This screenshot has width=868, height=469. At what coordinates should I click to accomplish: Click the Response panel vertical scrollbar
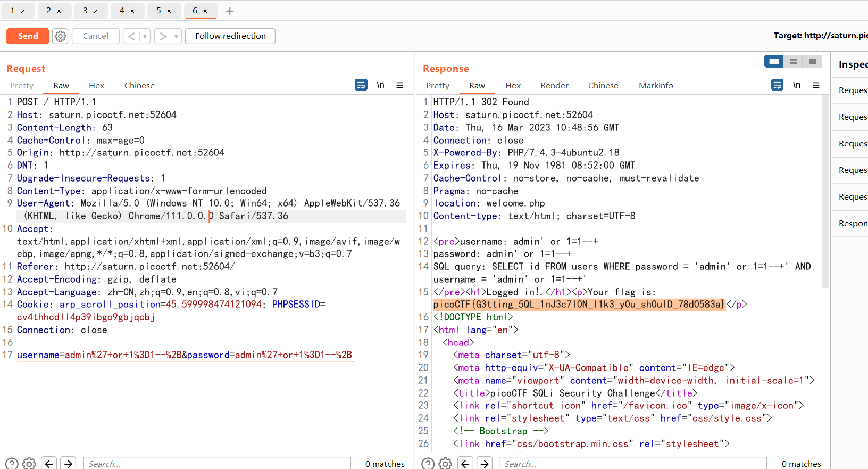(x=825, y=192)
